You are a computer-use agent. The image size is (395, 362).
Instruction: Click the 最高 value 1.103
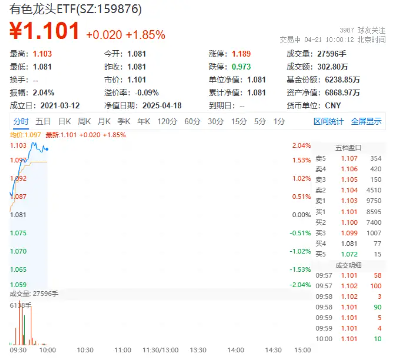click(x=42, y=54)
